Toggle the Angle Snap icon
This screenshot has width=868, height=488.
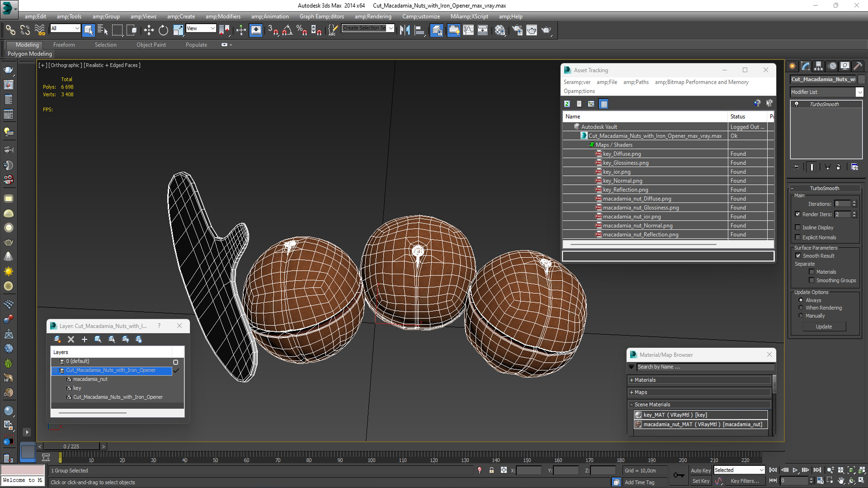[x=287, y=30]
